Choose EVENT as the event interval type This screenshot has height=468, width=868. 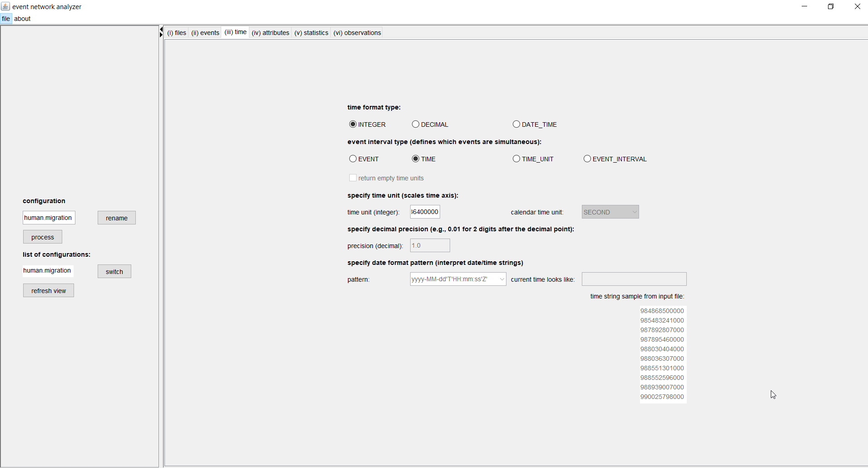352,159
